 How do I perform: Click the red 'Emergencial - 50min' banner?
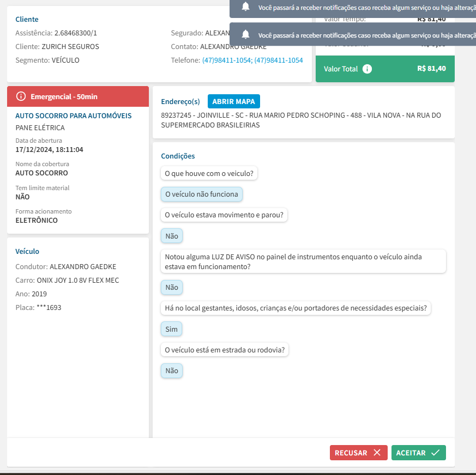[77, 96]
